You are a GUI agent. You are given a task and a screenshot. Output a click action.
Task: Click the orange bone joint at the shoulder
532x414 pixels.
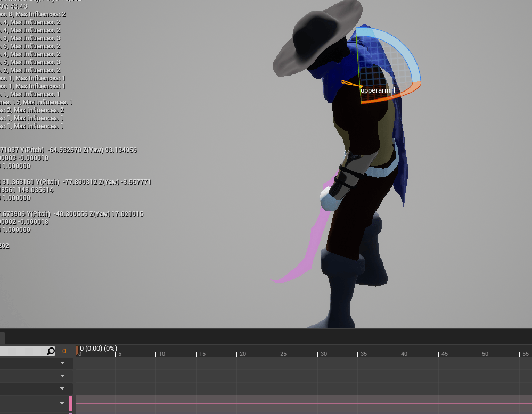pos(361,86)
